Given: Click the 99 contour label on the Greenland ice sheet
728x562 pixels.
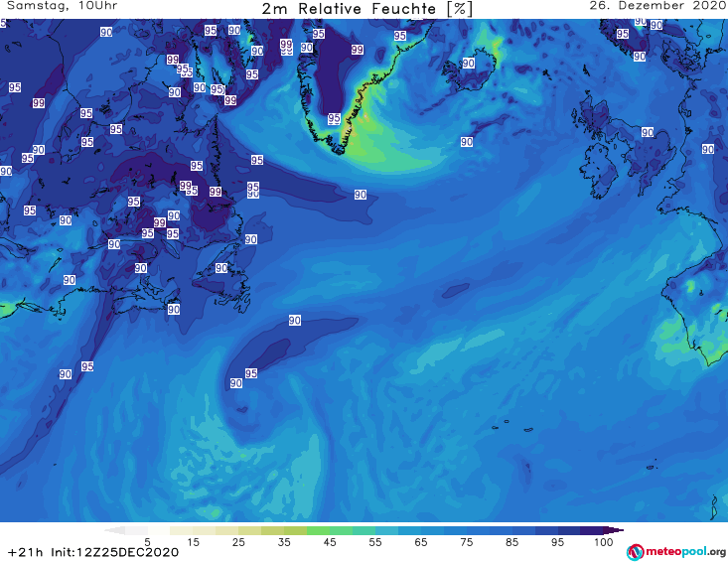Looking at the screenshot, I should (x=357, y=50).
